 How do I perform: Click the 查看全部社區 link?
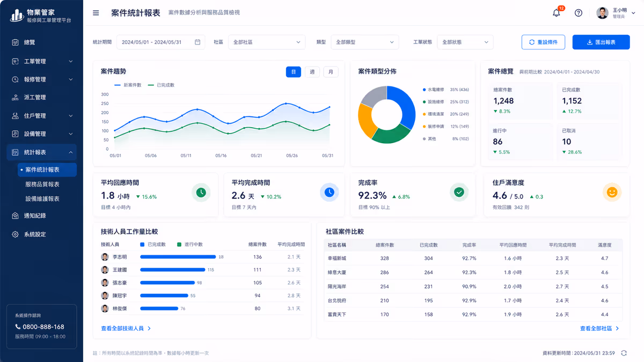(599, 328)
